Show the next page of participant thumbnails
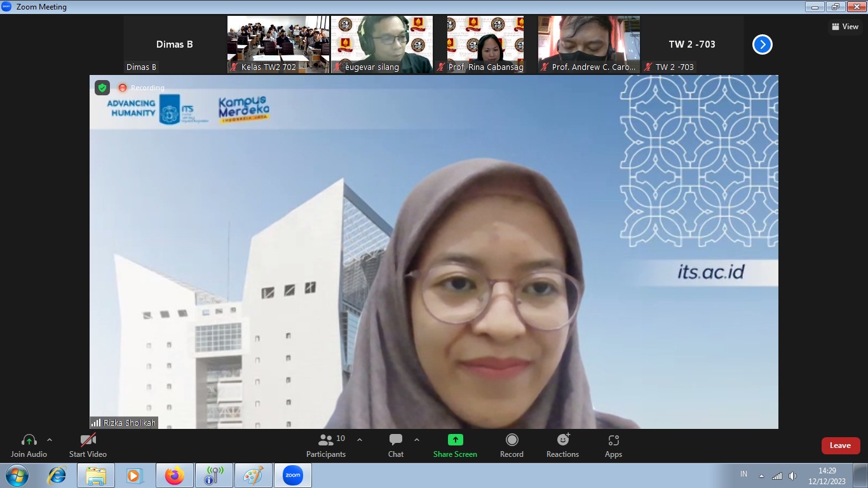 click(x=762, y=44)
